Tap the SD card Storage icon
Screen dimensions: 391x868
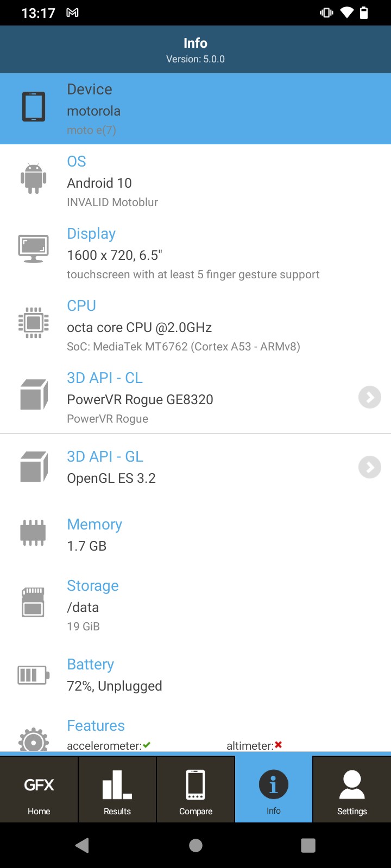click(33, 602)
